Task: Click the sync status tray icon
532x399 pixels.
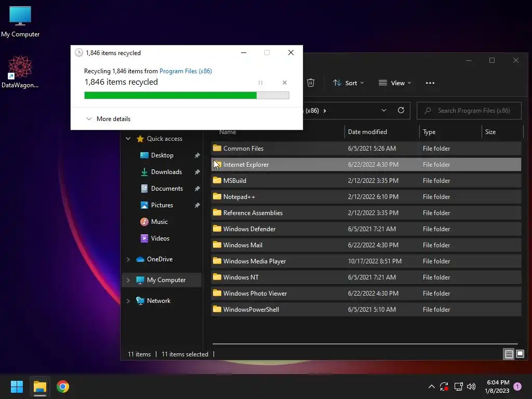Action: point(444,387)
